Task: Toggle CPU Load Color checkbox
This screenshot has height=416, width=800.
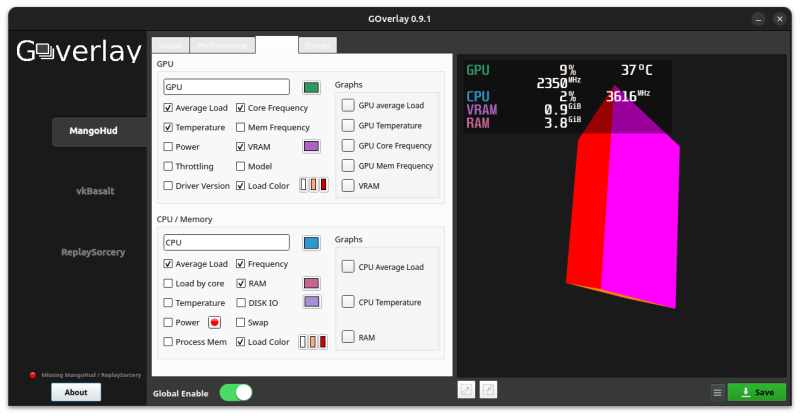Action: pyautogui.click(x=240, y=342)
